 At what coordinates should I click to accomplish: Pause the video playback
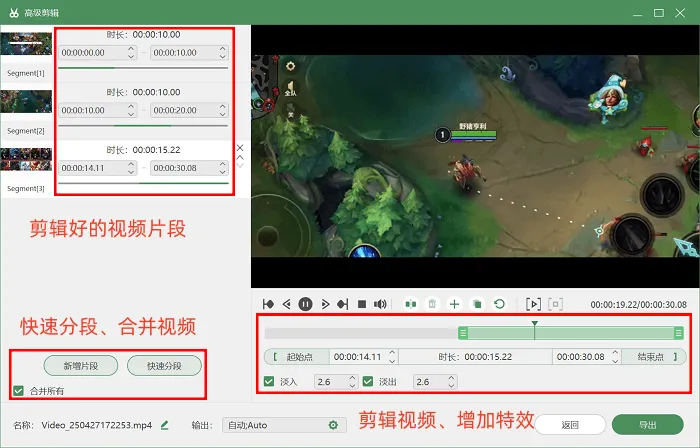305,304
